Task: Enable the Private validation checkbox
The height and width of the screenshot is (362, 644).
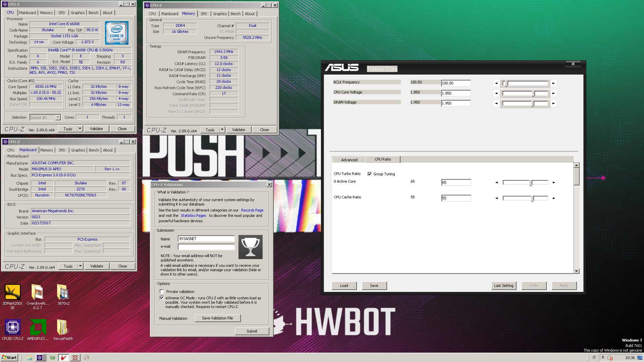Action: coord(162,292)
